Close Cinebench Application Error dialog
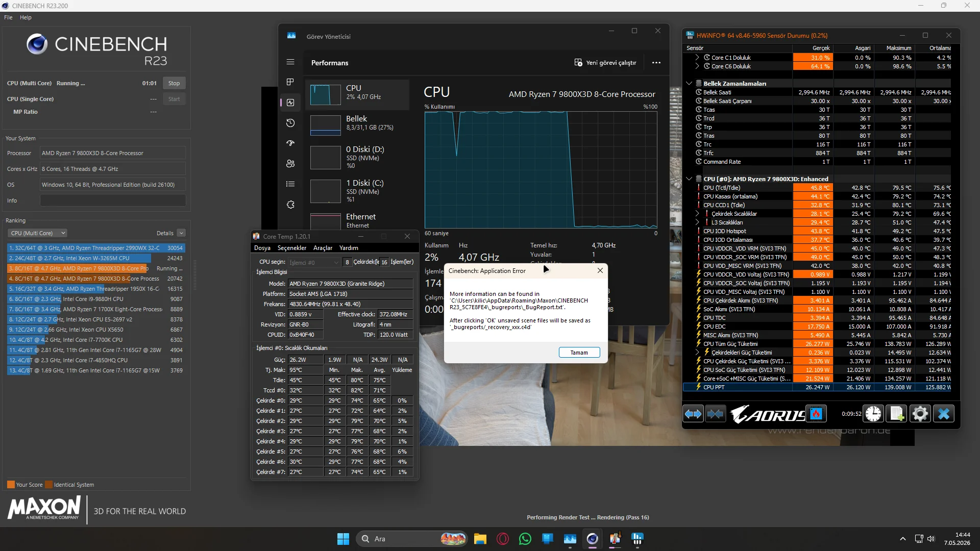 point(600,270)
